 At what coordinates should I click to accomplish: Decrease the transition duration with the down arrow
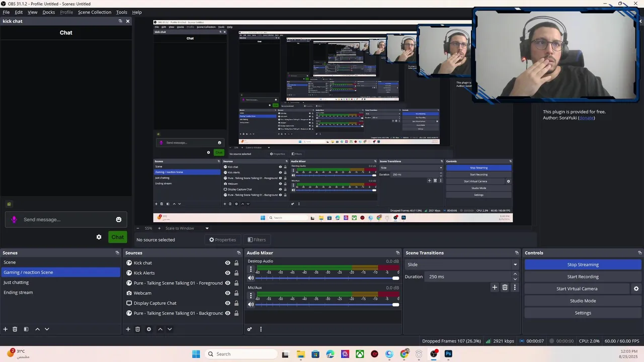(515, 279)
